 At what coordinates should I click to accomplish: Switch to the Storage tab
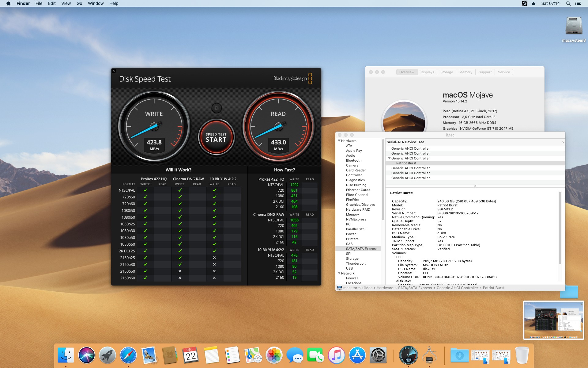(446, 72)
